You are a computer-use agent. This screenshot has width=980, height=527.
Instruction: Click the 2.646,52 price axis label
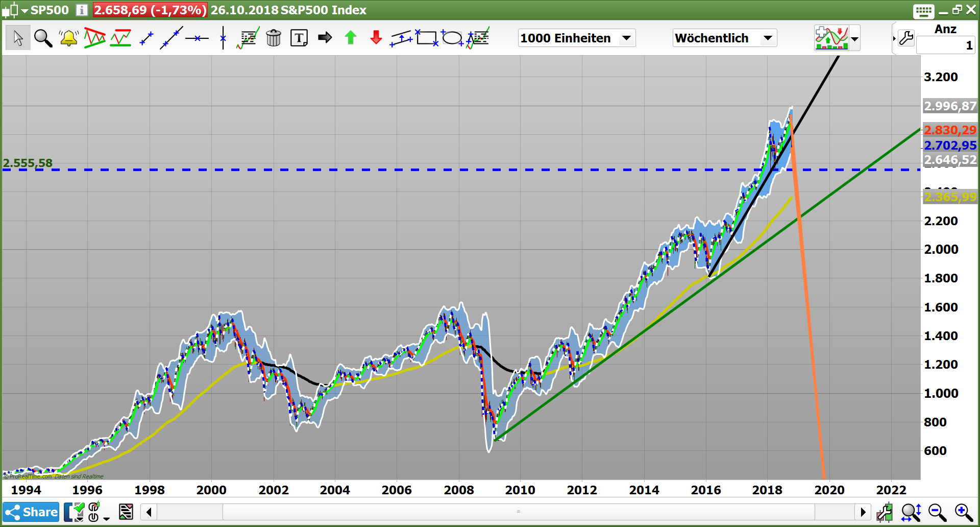tap(950, 160)
